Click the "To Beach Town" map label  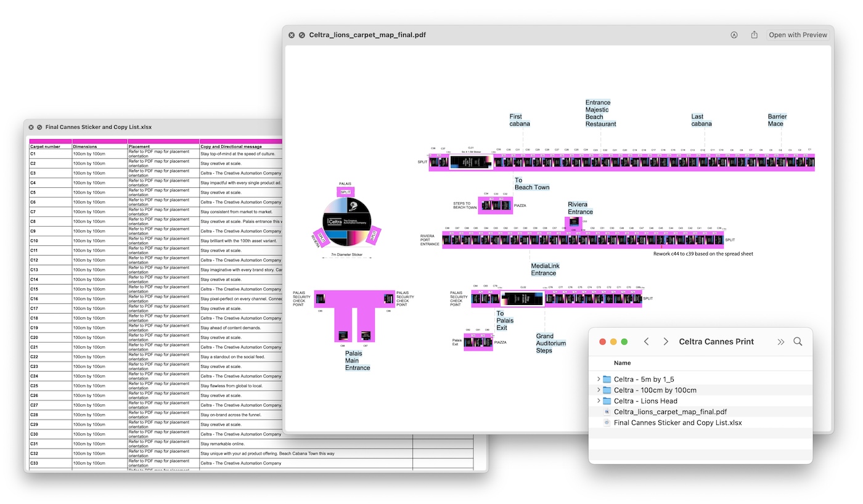[x=532, y=184]
